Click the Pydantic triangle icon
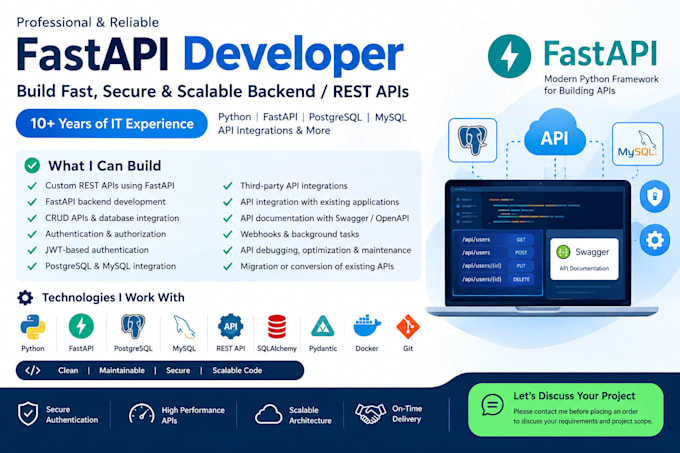 pos(323,327)
